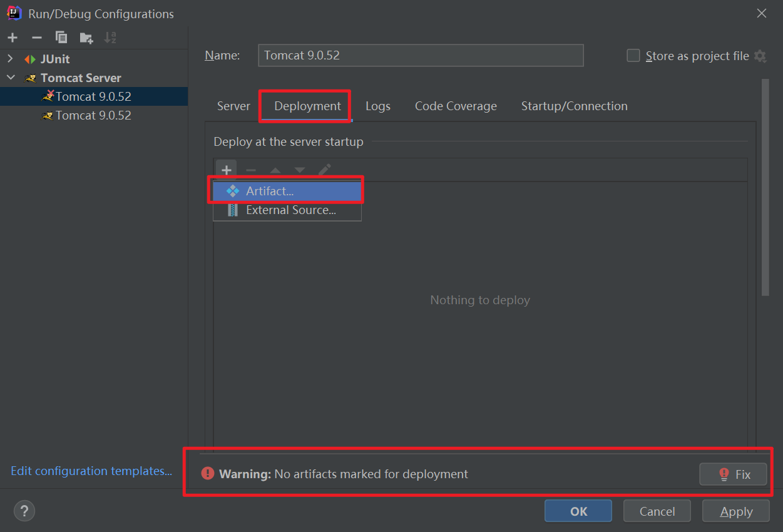This screenshot has height=532, width=783.
Task: Copy configuration icon in left toolbar
Action: click(61, 38)
